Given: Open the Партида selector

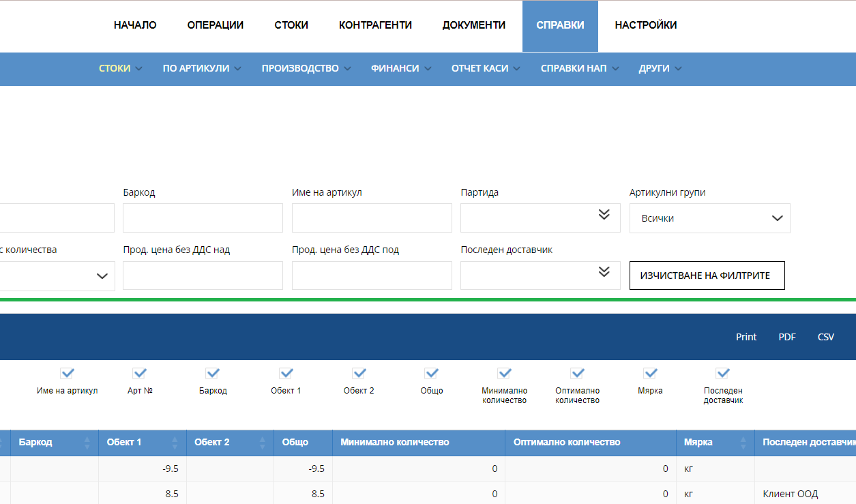Looking at the screenshot, I should point(540,218).
